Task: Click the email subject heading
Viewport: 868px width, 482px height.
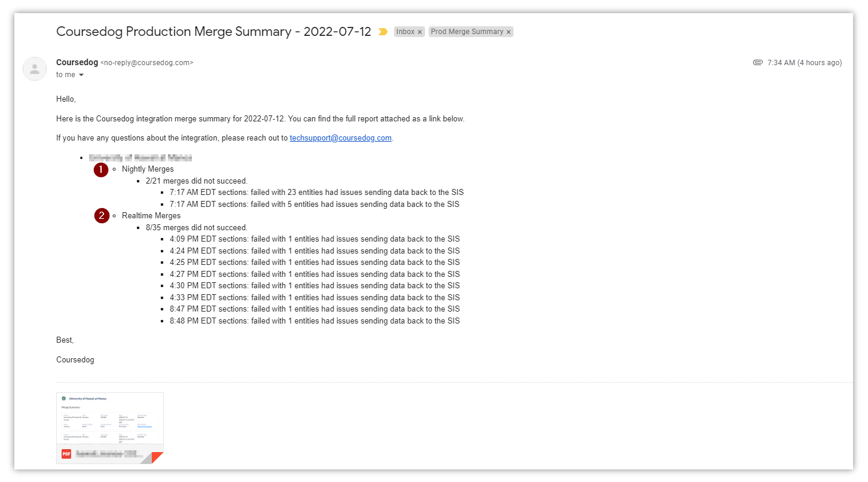Action: click(x=213, y=32)
